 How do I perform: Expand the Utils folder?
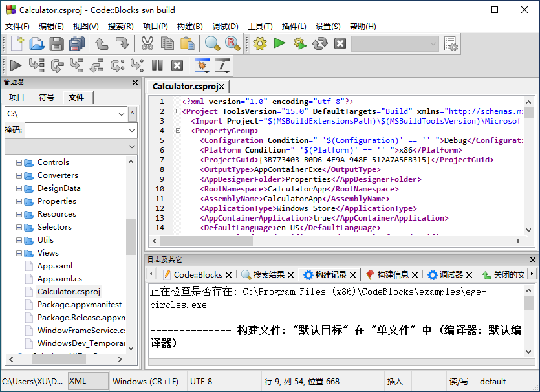click(19, 240)
